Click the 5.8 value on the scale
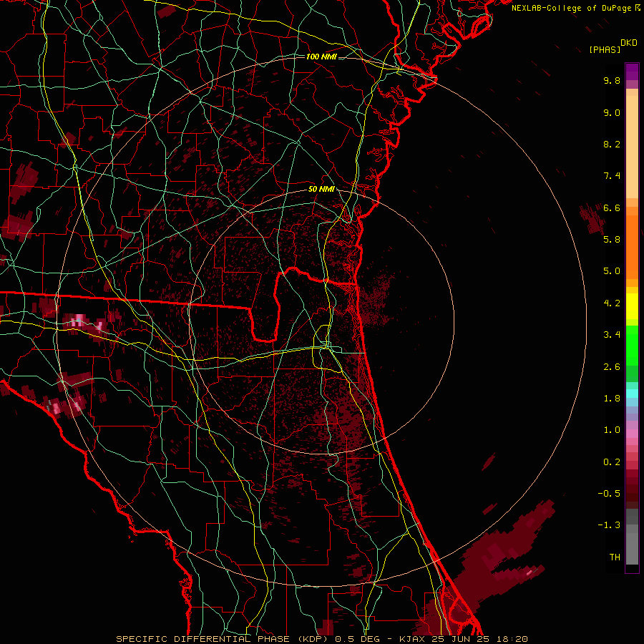 click(612, 239)
